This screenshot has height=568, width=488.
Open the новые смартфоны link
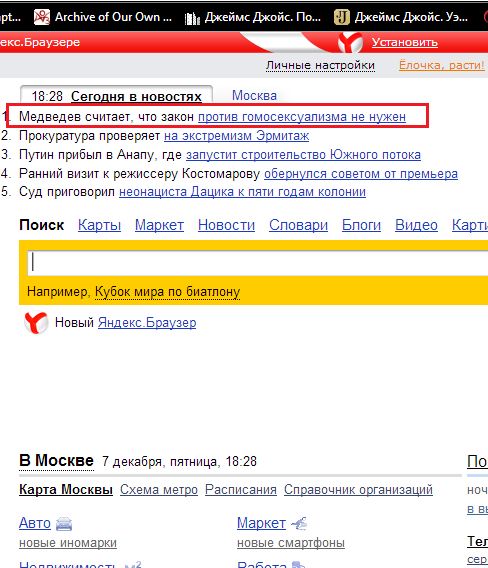[291, 543]
